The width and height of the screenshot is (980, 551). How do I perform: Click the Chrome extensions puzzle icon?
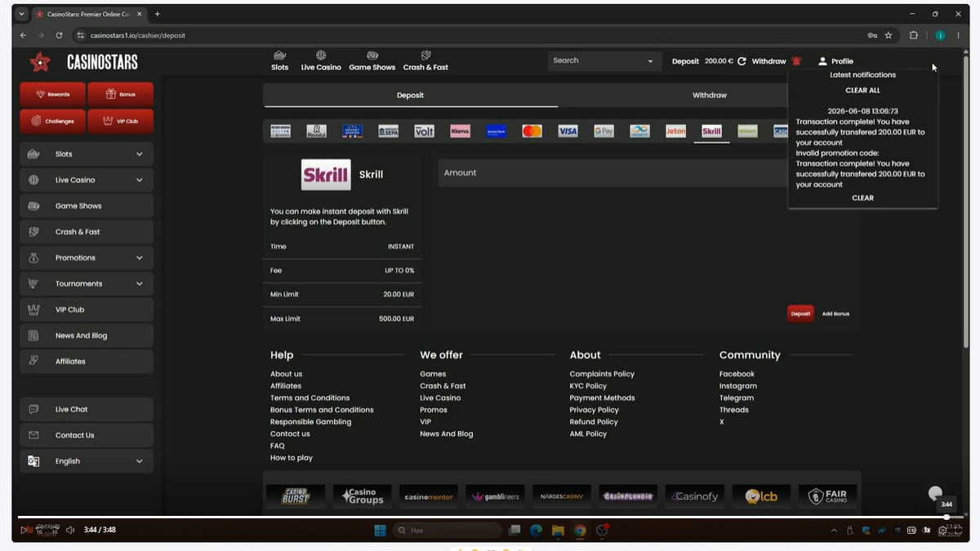click(914, 35)
